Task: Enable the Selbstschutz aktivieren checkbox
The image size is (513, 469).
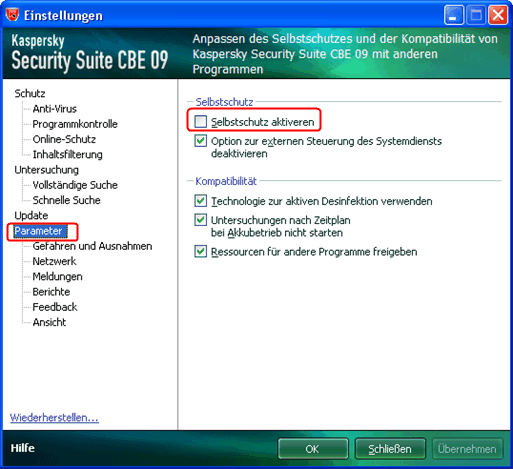Action: [200, 121]
